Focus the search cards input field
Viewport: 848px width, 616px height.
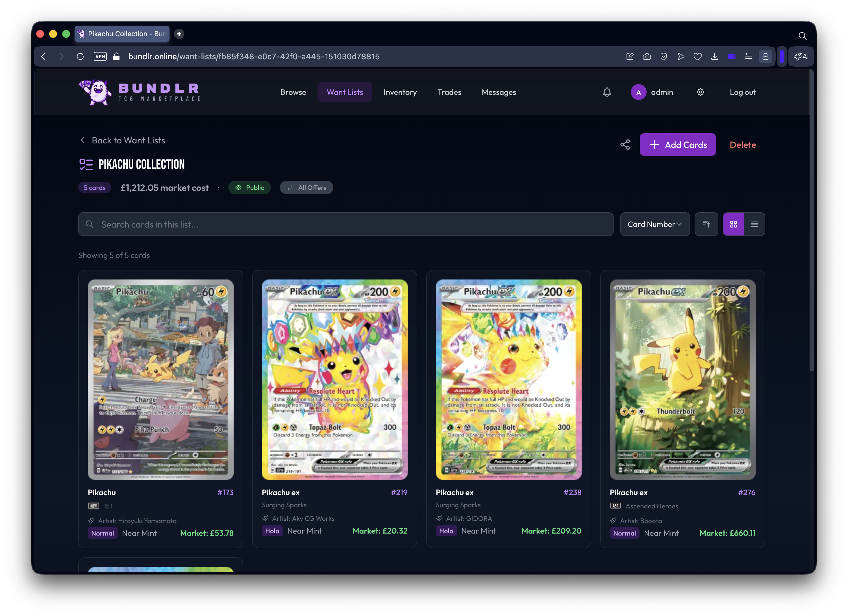pyautogui.click(x=345, y=224)
